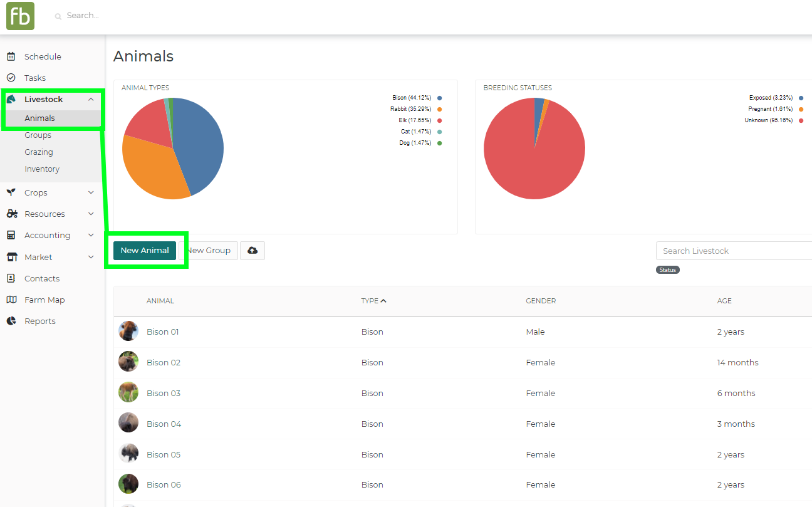812x507 pixels.
Task: Open Farm Map icon in sidebar
Action: (x=11, y=300)
